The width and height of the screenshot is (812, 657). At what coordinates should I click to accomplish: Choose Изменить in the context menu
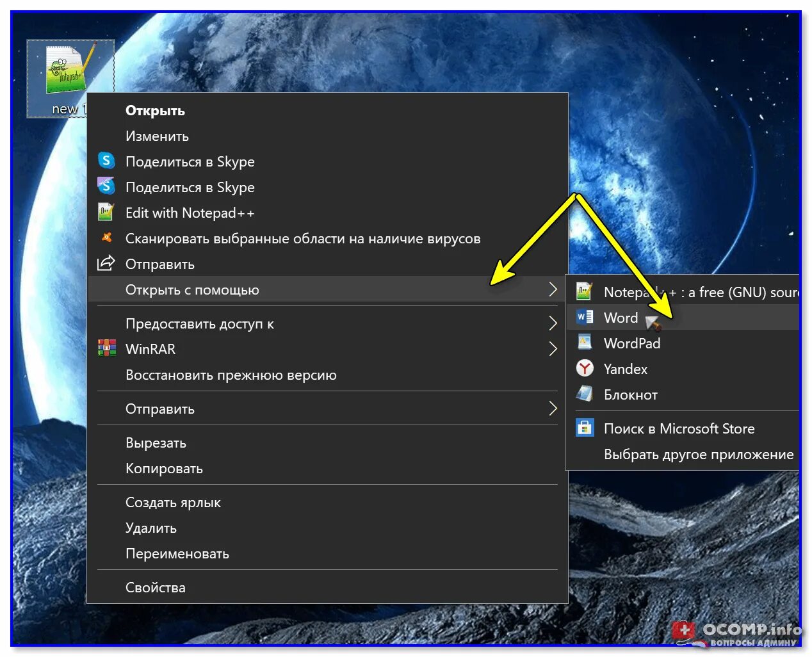pos(327,136)
